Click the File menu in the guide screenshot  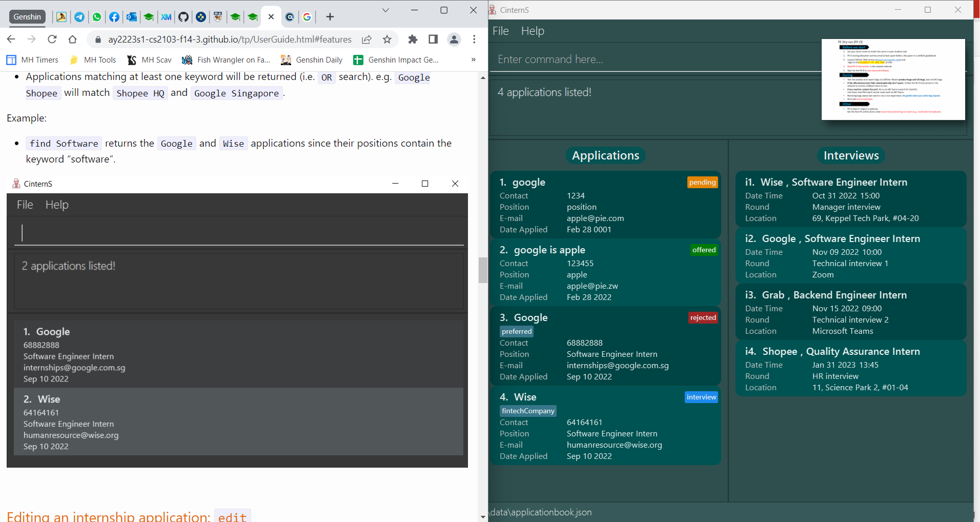[x=25, y=205]
